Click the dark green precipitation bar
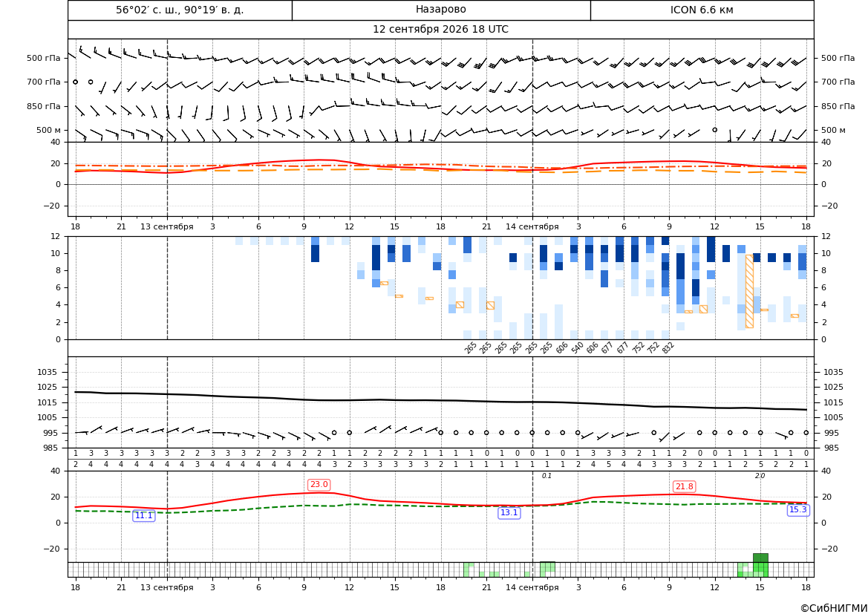The image size is (868, 614). click(x=760, y=558)
